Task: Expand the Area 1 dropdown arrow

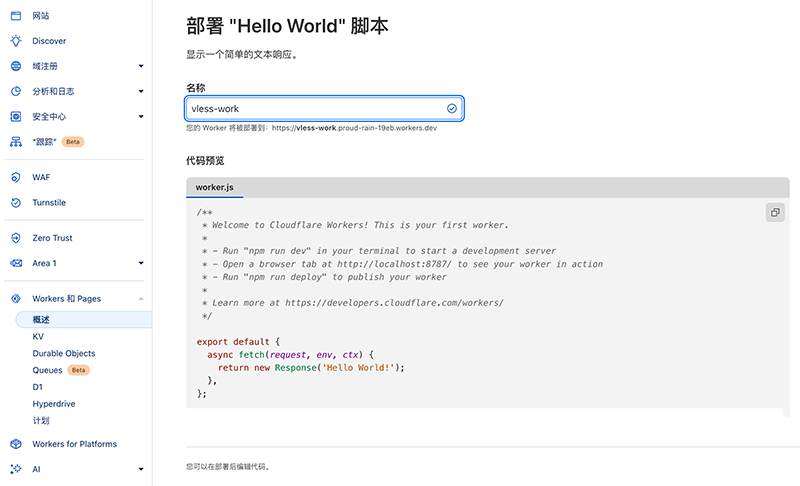Action: click(x=141, y=263)
